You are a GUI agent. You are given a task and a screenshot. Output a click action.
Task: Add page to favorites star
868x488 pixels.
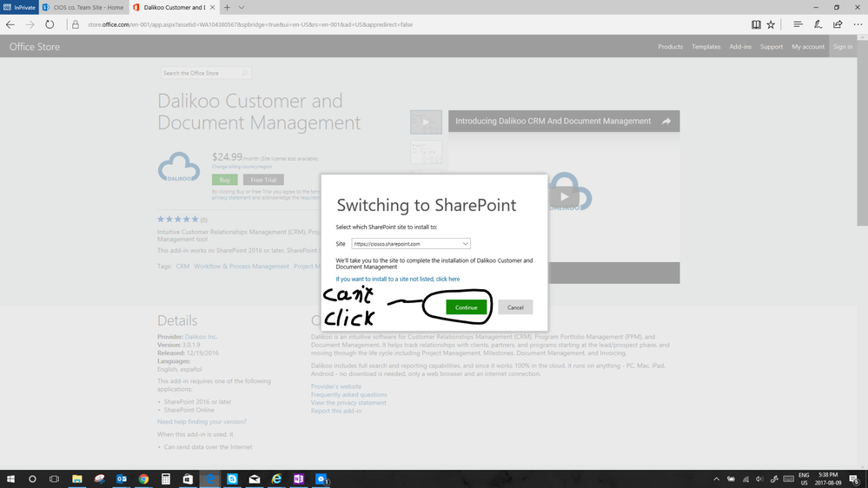[x=771, y=24]
